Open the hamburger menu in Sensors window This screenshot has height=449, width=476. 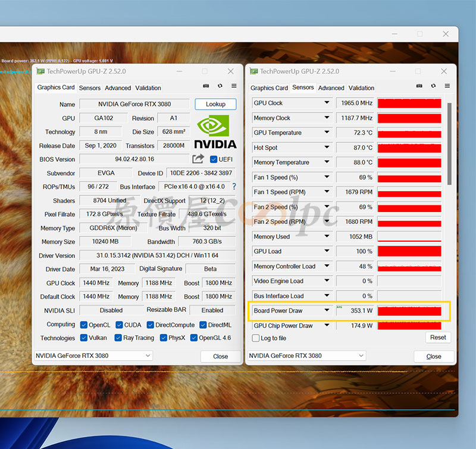[x=447, y=86]
